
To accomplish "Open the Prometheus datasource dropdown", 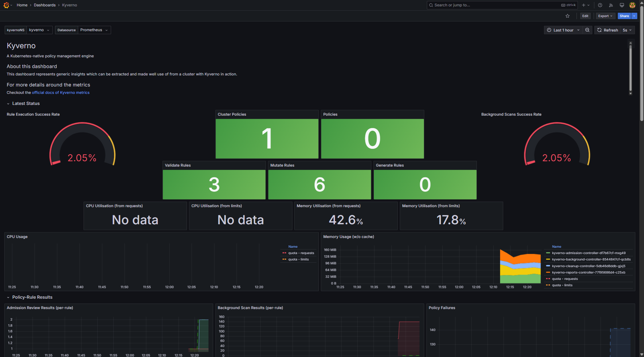I will click(x=94, y=30).
